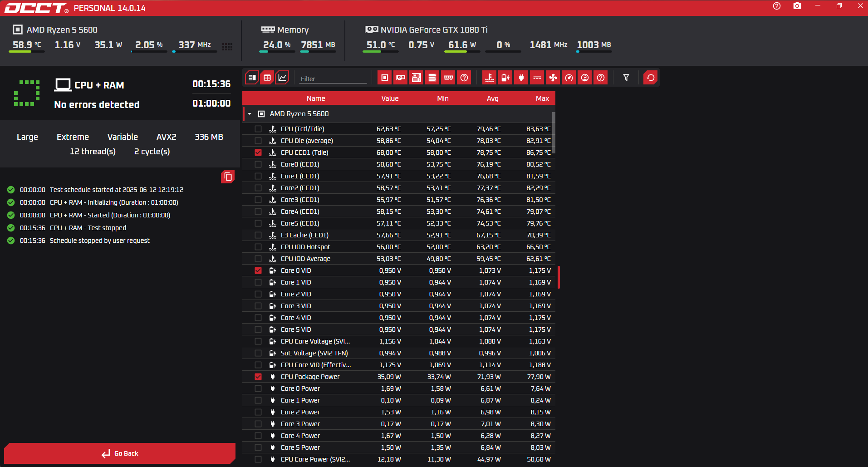Click the 'No errors detected' status
868x467 pixels.
(97, 105)
